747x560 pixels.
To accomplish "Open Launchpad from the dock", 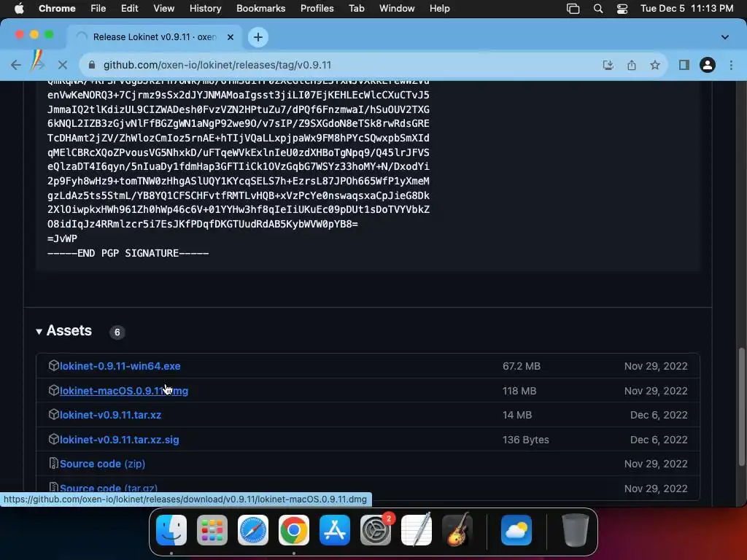I will coord(212,529).
